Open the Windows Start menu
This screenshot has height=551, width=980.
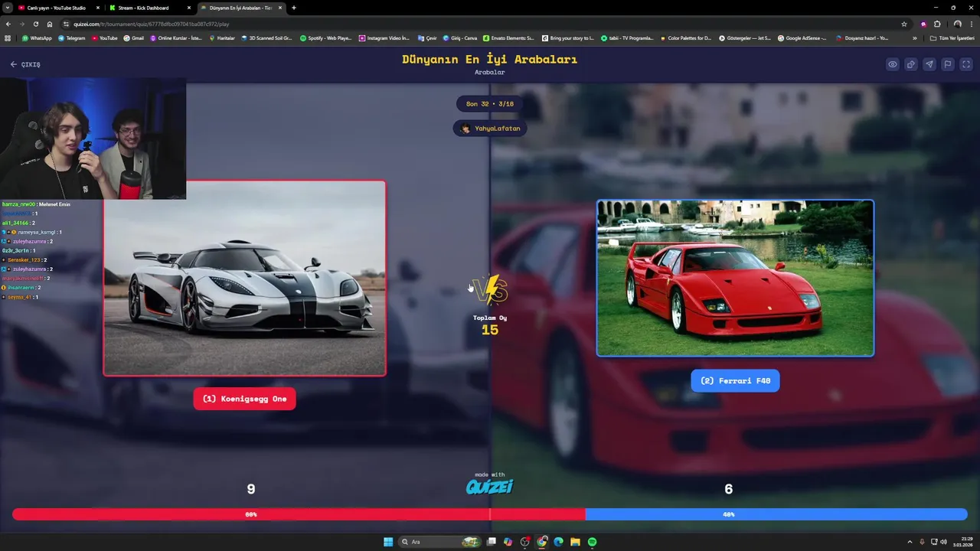point(388,542)
